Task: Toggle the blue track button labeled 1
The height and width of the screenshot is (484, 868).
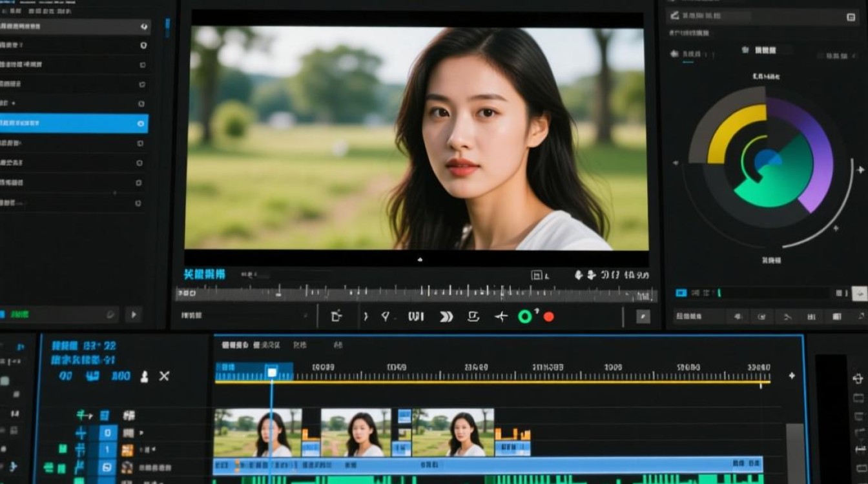Action: 107,450
